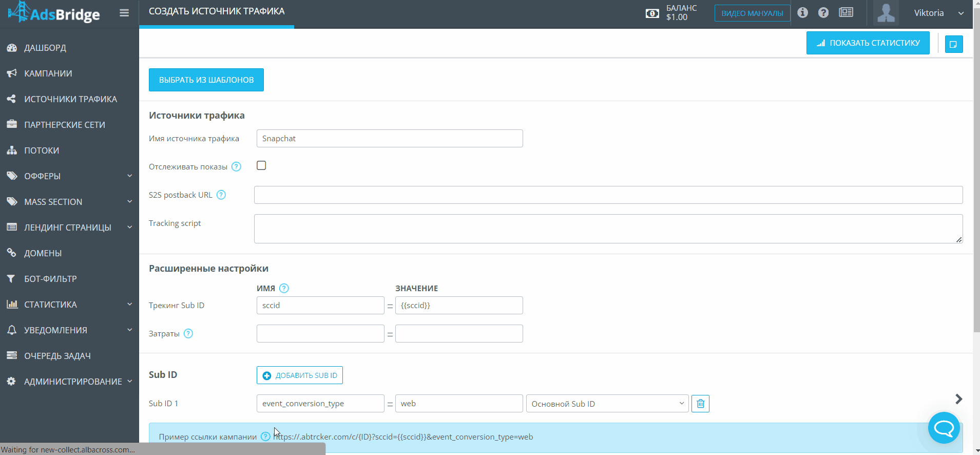Image resolution: width=980 pixels, height=455 pixels.
Task: Click help icon next to Пример ссылки кампании
Action: click(265, 437)
